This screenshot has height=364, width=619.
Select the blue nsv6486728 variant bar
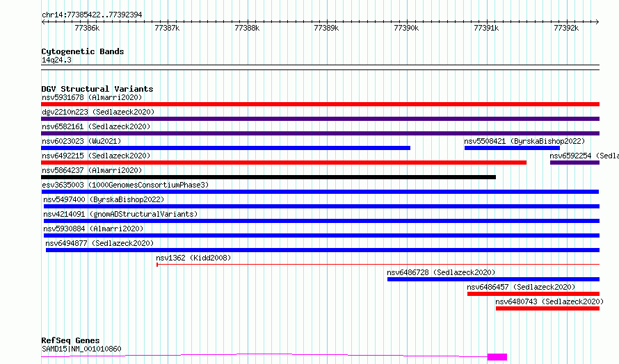(493, 279)
